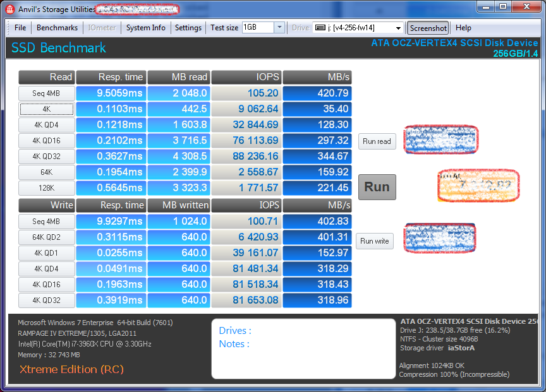Click the write Seq 4MB test button
The width and height of the screenshot is (546, 392).
(x=47, y=221)
